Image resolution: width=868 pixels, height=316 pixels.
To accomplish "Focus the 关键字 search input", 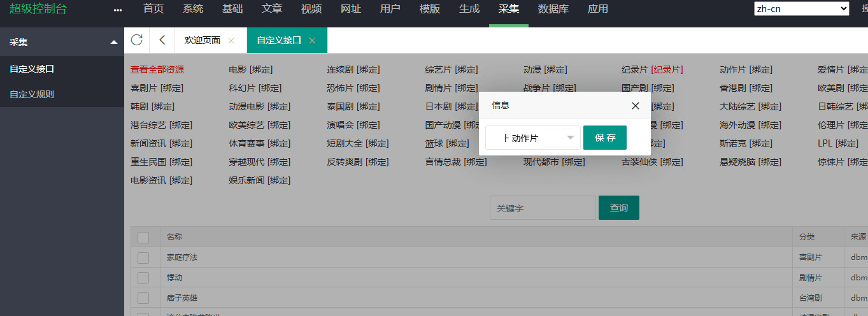I will pos(542,208).
